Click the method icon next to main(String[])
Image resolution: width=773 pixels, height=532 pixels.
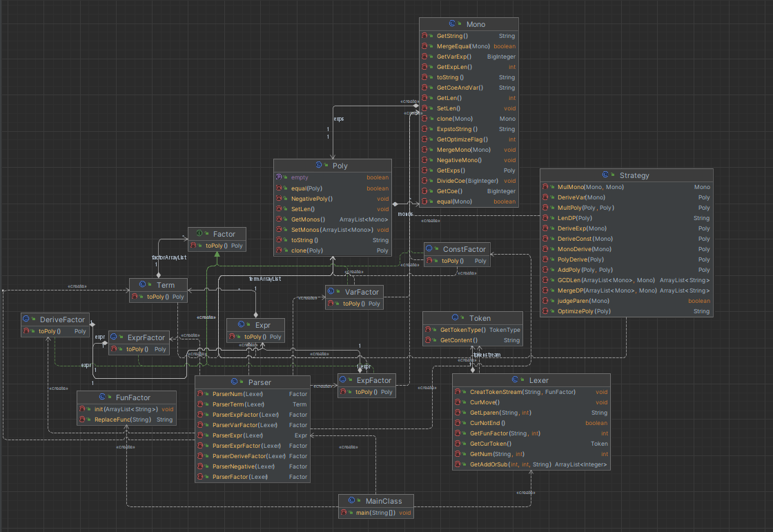point(344,513)
